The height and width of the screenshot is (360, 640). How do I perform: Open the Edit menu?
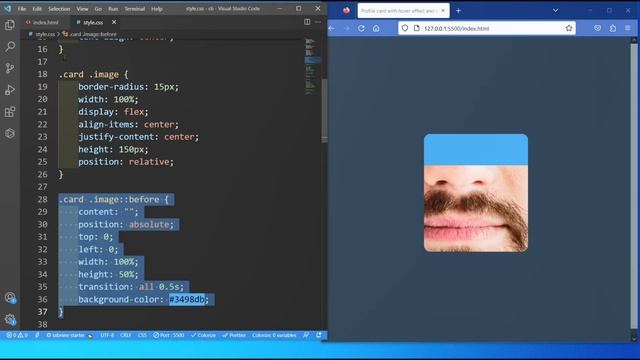pyautogui.click(x=37, y=9)
